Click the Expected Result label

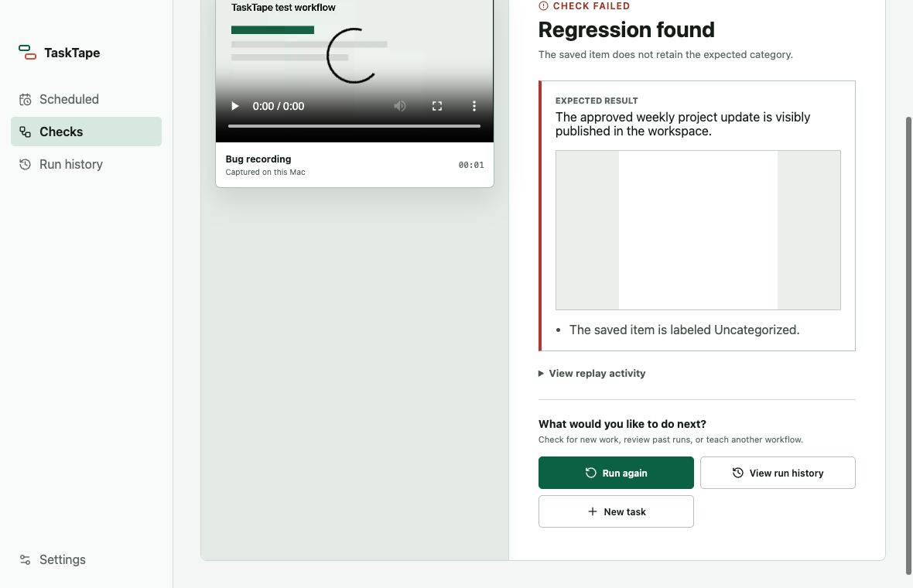pyautogui.click(x=597, y=101)
